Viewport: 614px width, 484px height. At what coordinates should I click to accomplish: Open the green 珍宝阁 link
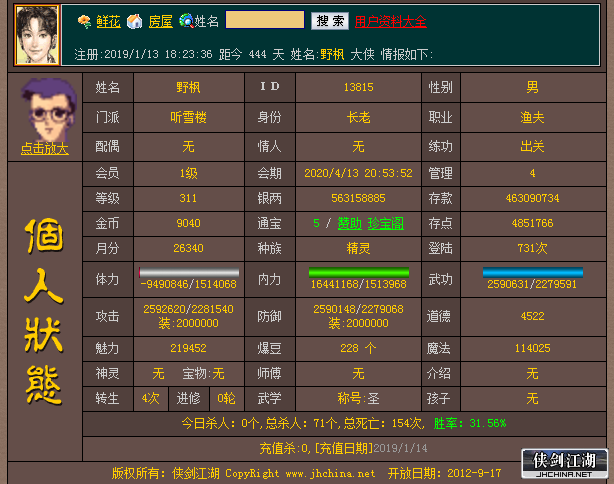click(386, 224)
